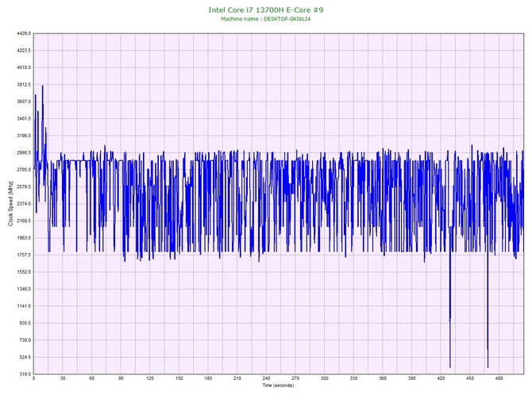Click the 'Machine name : DESKTOP-0KI6LI4' subtitle
The height and width of the screenshot is (399, 532).
[x=266, y=19]
